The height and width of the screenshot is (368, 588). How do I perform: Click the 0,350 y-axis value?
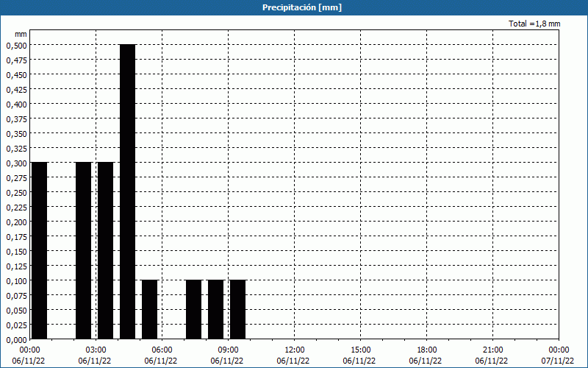click(16, 134)
